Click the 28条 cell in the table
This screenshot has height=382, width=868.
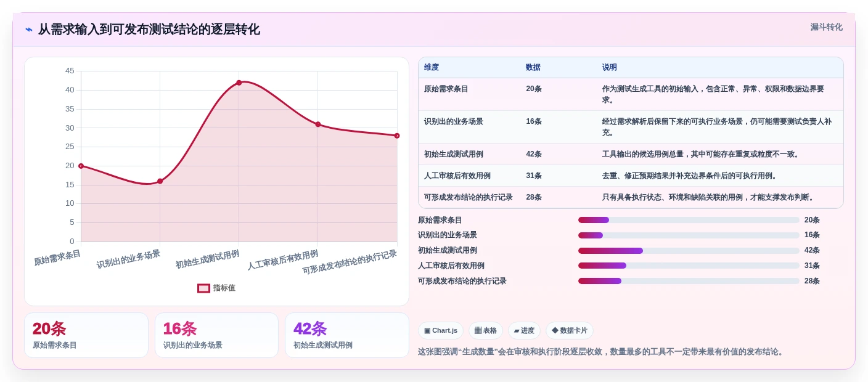coord(534,197)
